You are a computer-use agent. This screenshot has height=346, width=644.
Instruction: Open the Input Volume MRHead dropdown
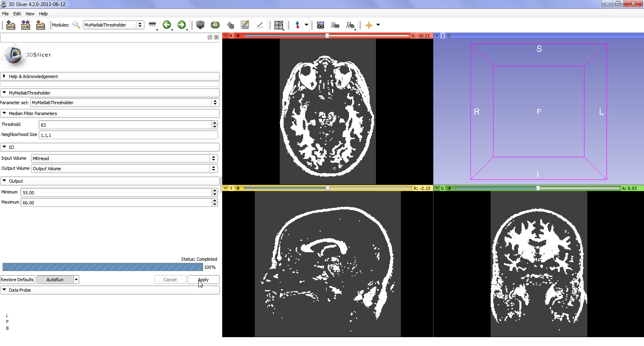[x=124, y=159]
